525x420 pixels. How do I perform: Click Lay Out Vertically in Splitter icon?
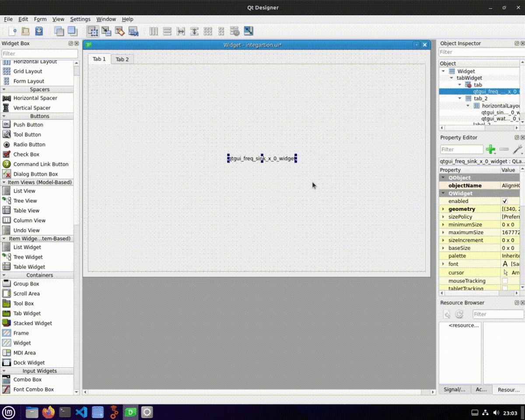tap(194, 31)
